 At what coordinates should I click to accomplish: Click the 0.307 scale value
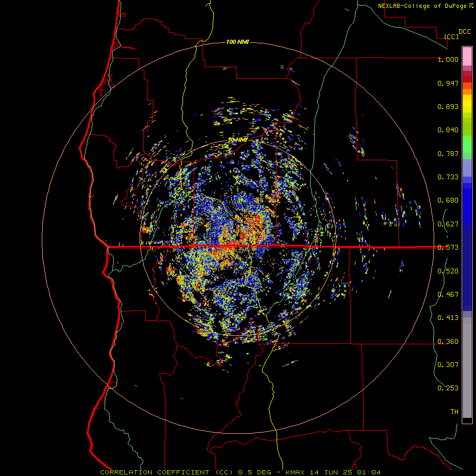[448, 365]
